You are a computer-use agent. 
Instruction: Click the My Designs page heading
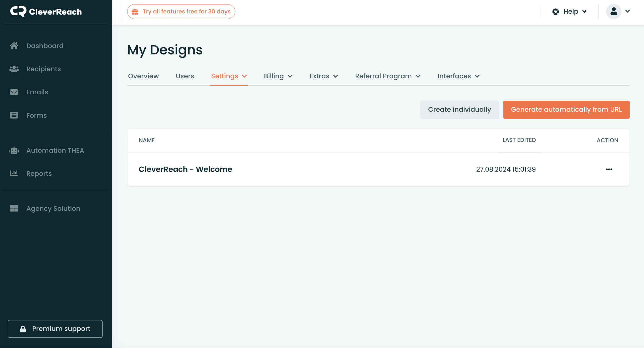point(165,50)
